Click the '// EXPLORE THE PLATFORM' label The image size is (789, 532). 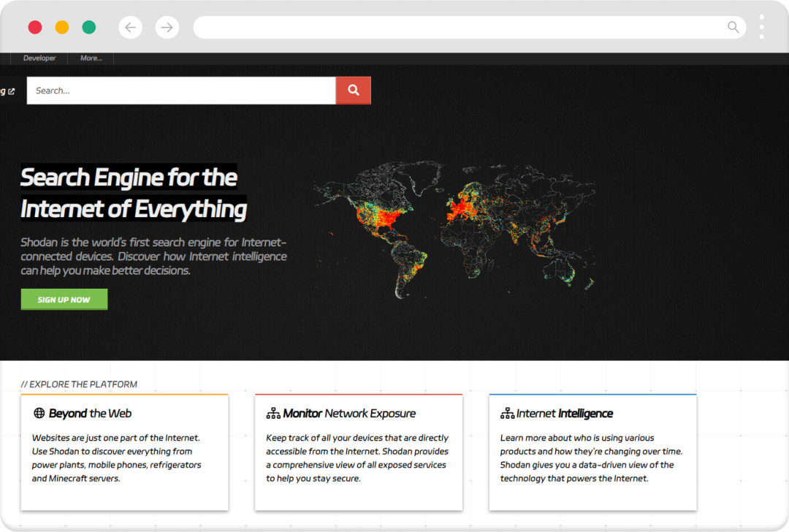(x=79, y=384)
